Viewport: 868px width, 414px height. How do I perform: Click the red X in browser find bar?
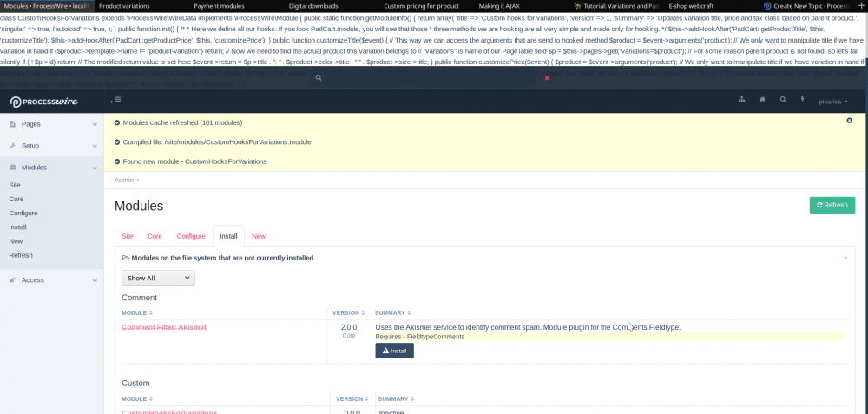coord(547,78)
